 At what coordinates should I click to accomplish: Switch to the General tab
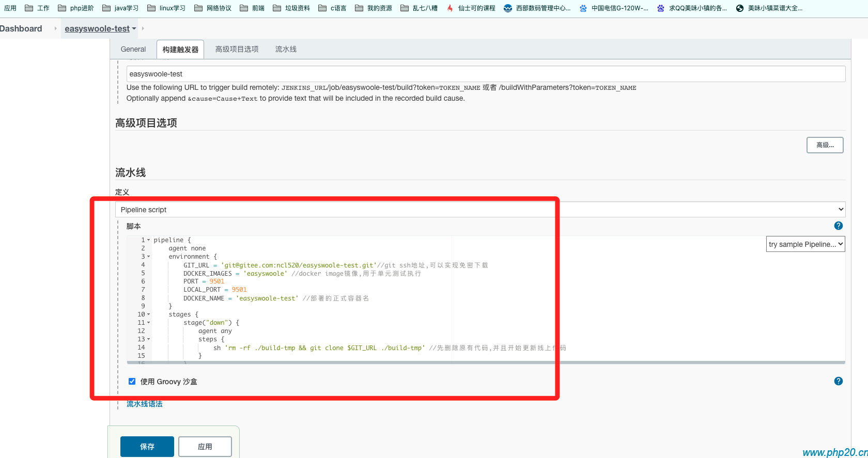point(133,49)
